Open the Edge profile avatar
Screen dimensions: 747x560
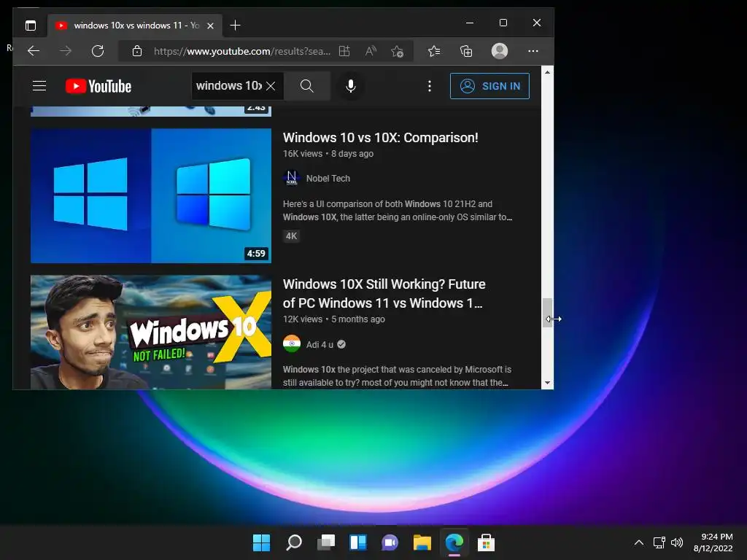(499, 51)
